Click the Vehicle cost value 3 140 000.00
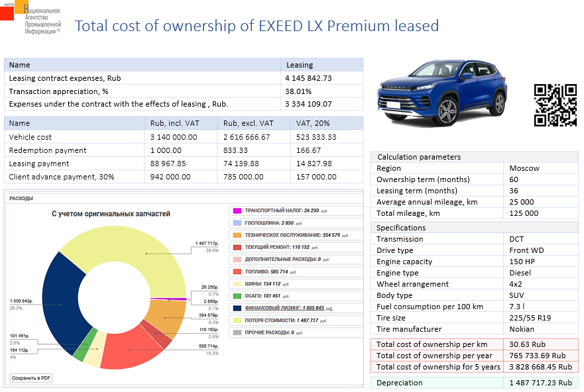The width and height of the screenshot is (584, 392). tap(174, 137)
